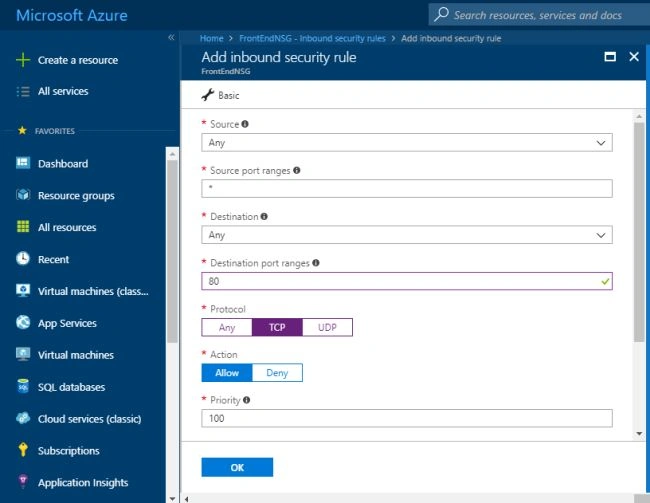Click the Basic wrench icon
This screenshot has width=650, height=503.
click(x=208, y=95)
